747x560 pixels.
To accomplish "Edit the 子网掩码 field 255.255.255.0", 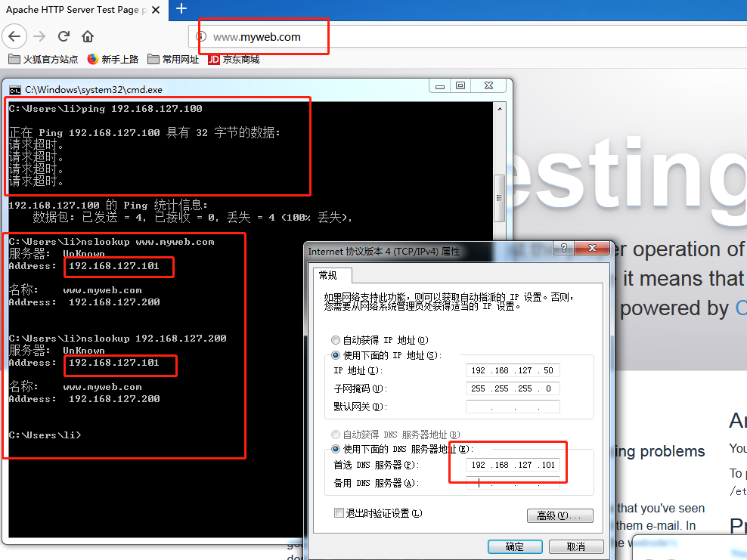I will 513,388.
